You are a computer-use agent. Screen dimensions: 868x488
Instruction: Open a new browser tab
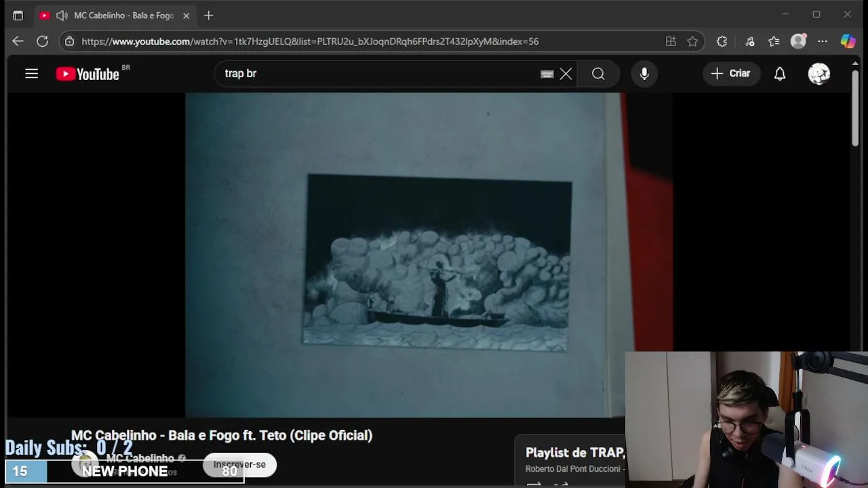pos(209,15)
